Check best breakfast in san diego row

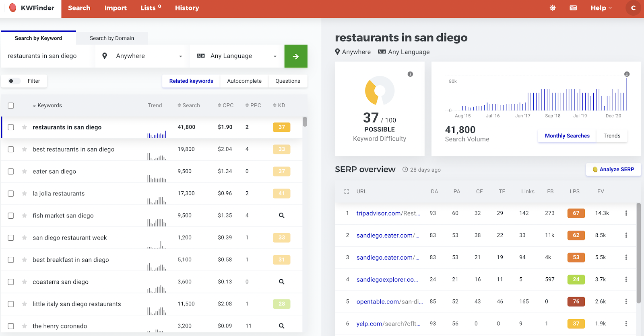pos(11,260)
